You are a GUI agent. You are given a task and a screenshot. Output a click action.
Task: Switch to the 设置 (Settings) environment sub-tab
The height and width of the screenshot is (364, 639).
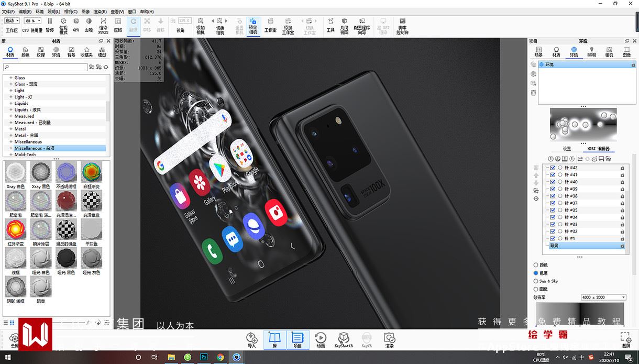(567, 149)
